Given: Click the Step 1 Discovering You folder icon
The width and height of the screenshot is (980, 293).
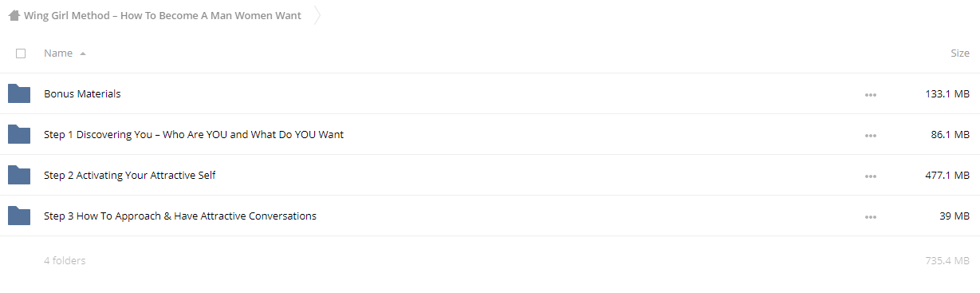Looking at the screenshot, I should 19,134.
